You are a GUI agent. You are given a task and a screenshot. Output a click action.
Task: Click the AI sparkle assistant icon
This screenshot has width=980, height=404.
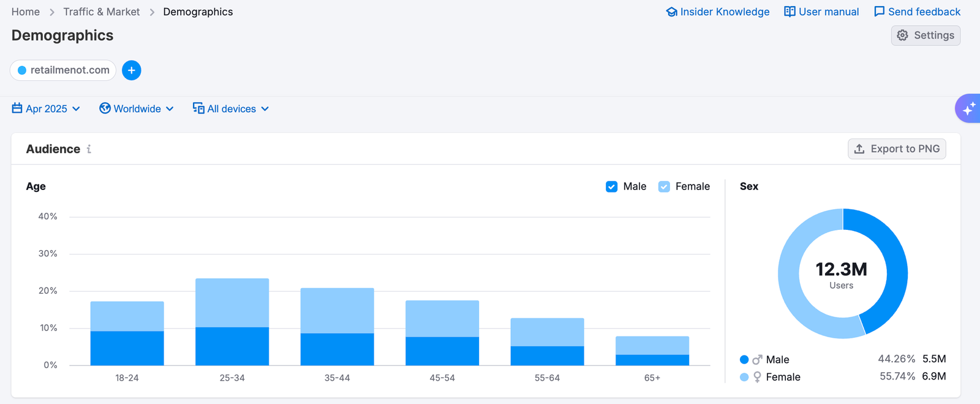pos(968,109)
